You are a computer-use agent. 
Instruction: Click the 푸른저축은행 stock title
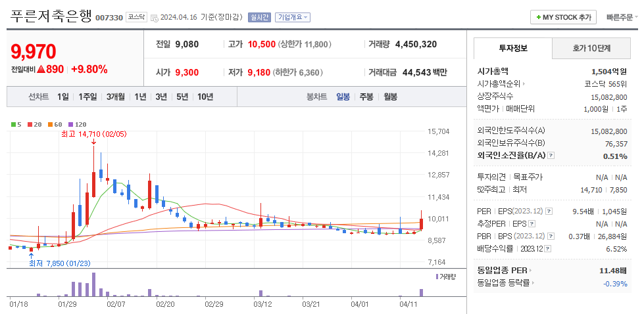click(x=51, y=16)
